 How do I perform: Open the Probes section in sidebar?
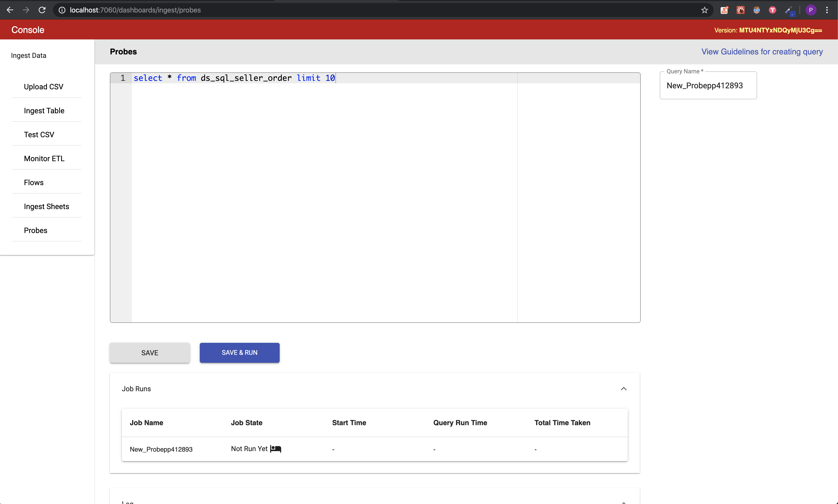pyautogui.click(x=35, y=230)
